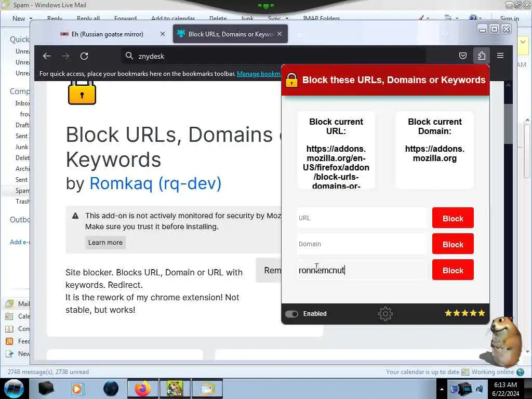Screen dimensions: 532x399
Task: Open Windows Live Mail taskbar icon
Action: pyautogui.click(x=207, y=389)
